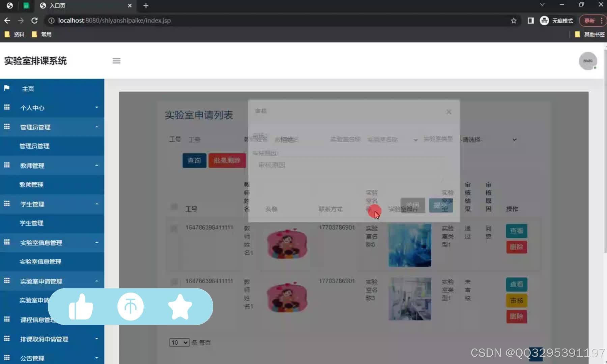Tick the select-all checkbox in table header
The width and height of the screenshot is (607, 364).
(x=174, y=207)
